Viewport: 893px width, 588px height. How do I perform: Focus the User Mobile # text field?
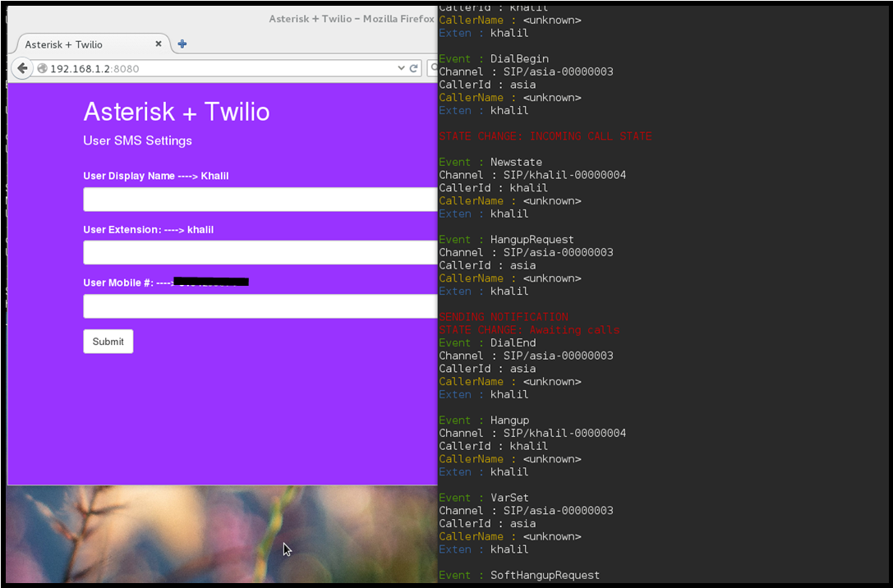[260, 306]
